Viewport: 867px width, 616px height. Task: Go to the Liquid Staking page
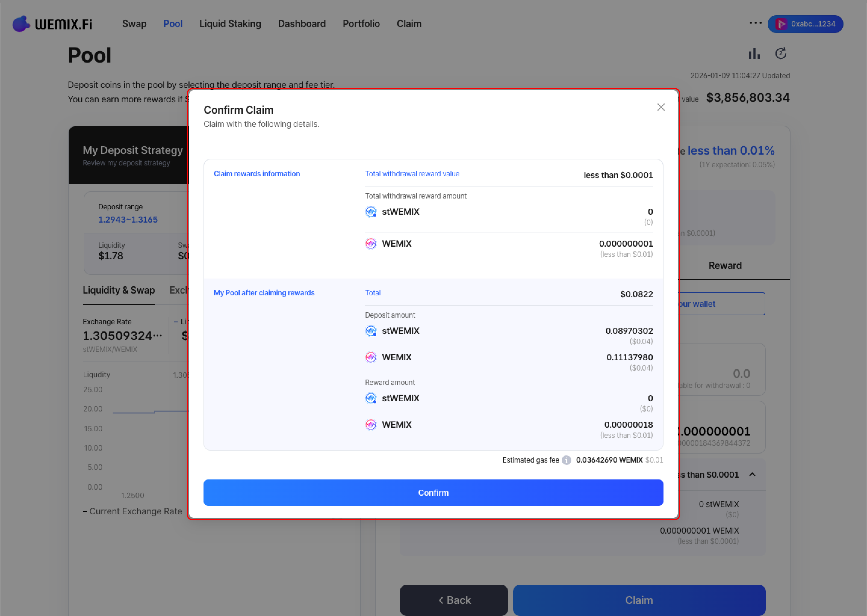[x=230, y=24]
